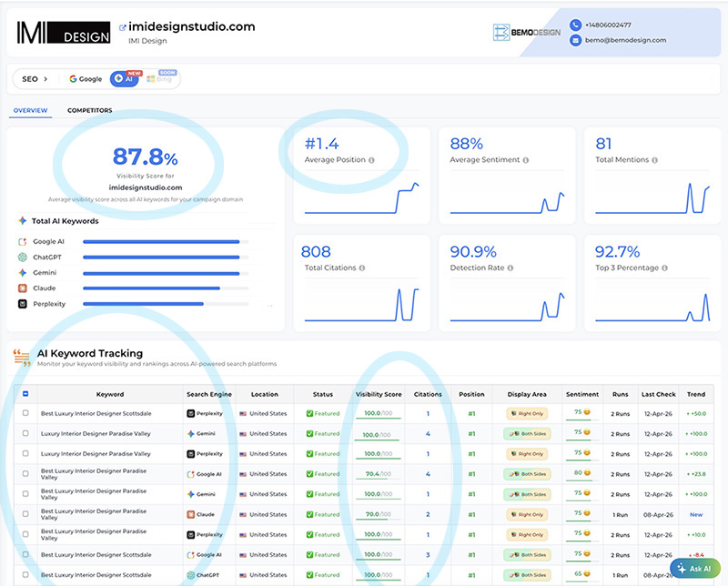Check the Luxury Interior Designer Paradise Valley Gemini row
This screenshot has width=728, height=586.
pyautogui.click(x=25, y=433)
